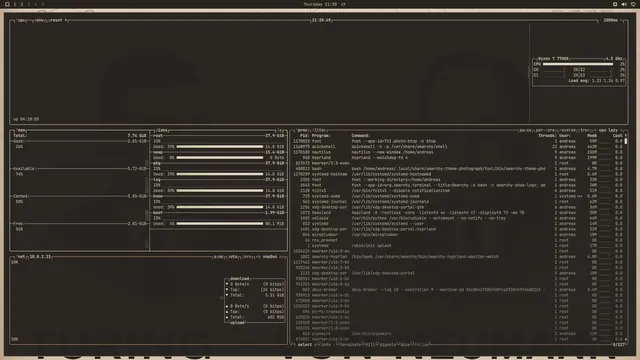
Task: Select the Hyprland process row
Action: tap(458, 158)
